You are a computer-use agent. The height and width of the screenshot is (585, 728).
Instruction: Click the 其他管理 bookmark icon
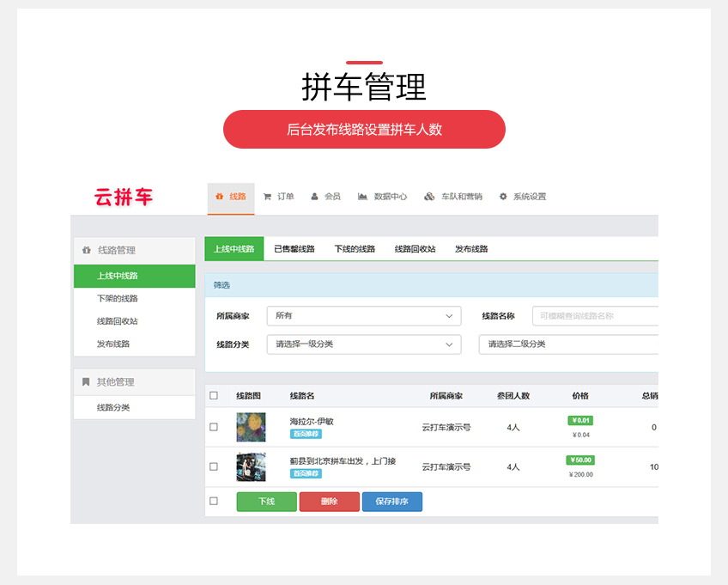pos(86,382)
